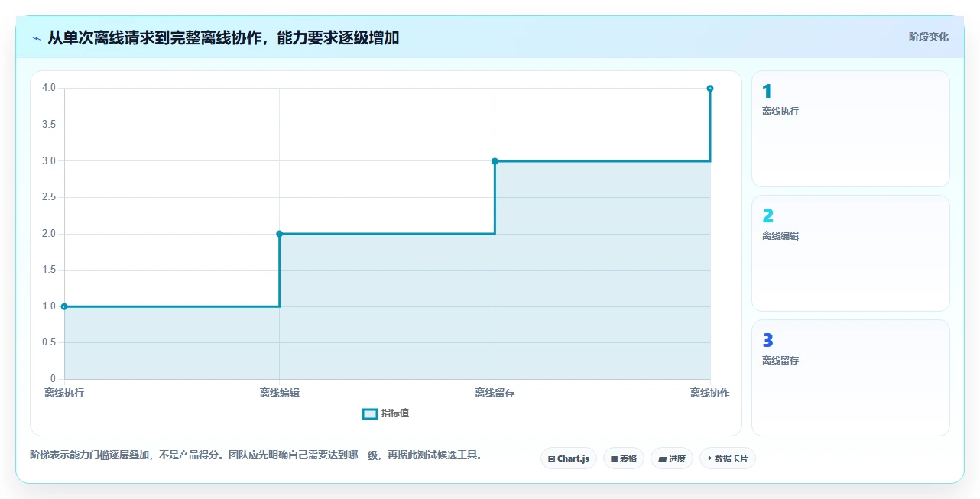The height and width of the screenshot is (499, 980).
Task: Open the 离线执行 card numbered 1
Action: (x=850, y=128)
